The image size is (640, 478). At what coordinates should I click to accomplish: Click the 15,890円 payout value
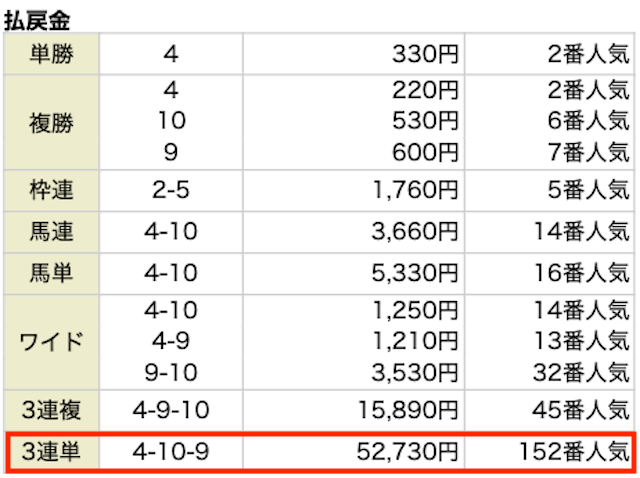click(407, 410)
